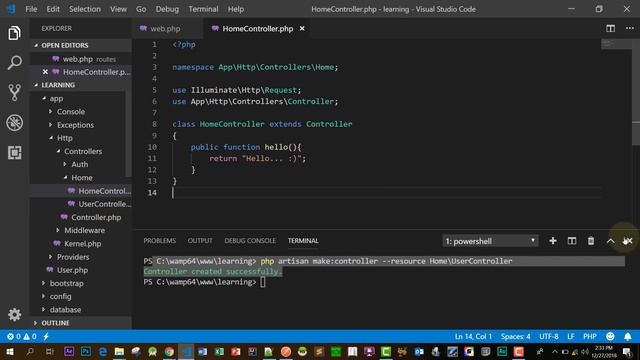Open the Debug view in activity bar
The width and height of the screenshot is (640, 360).
[14, 122]
